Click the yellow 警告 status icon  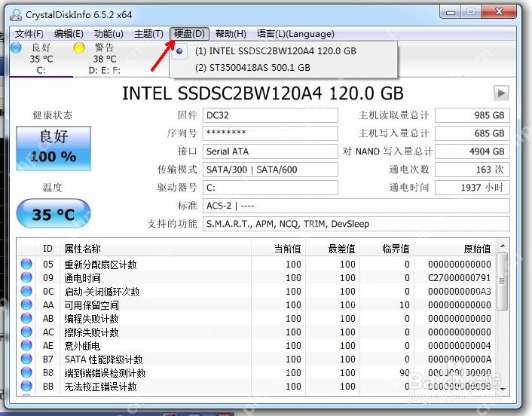pos(79,47)
